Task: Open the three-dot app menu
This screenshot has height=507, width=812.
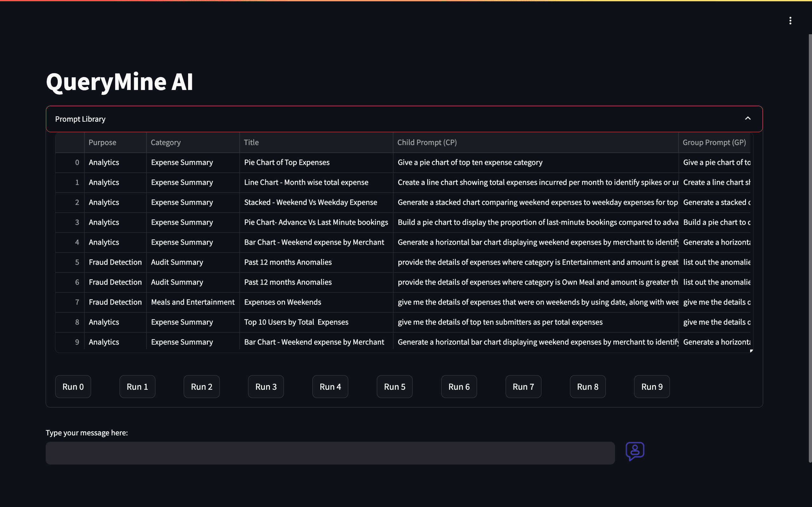Action: tap(790, 21)
